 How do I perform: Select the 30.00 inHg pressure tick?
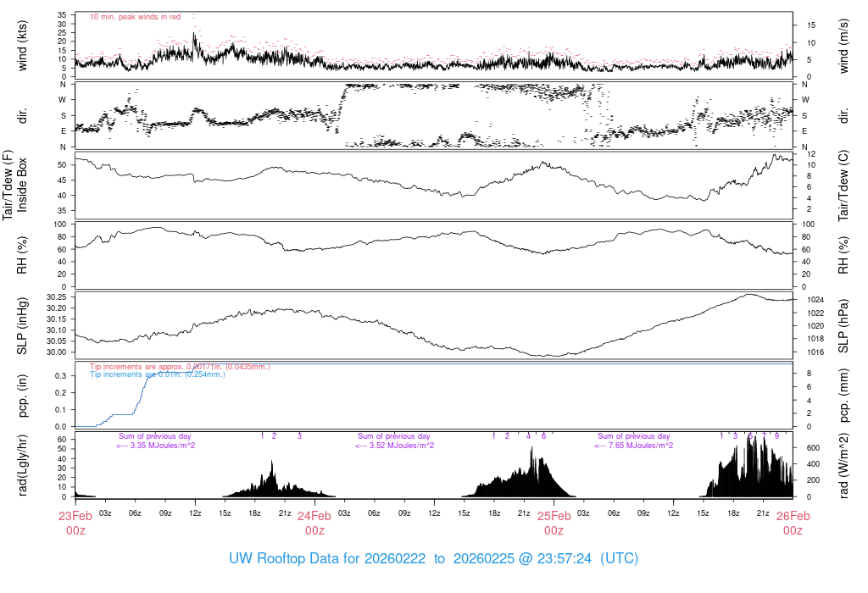[x=56, y=352]
